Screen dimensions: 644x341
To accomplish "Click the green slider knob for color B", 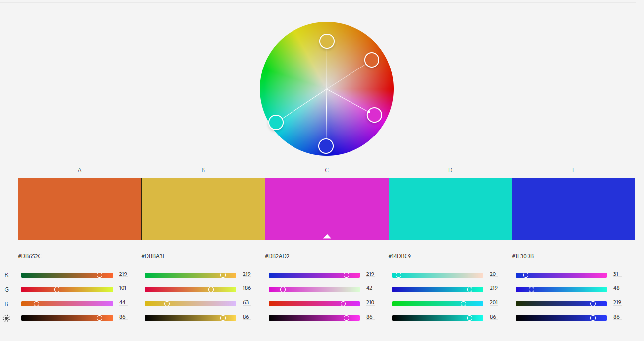I will point(211,289).
